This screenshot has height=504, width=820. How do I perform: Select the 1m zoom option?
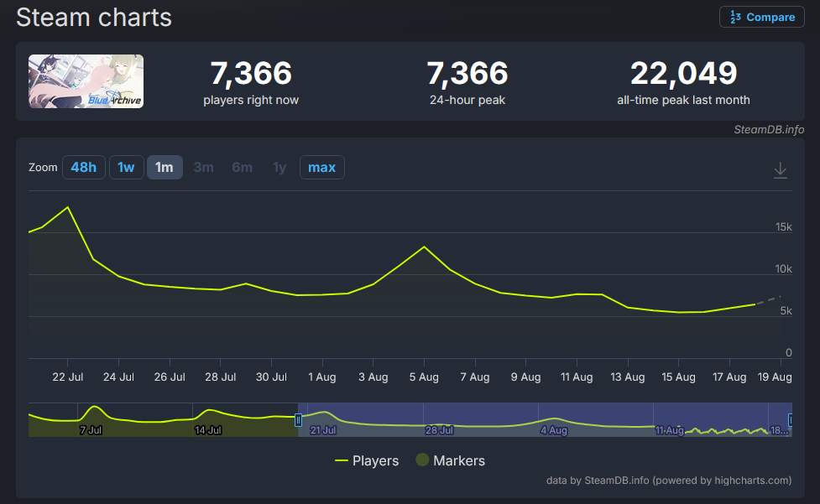(165, 167)
